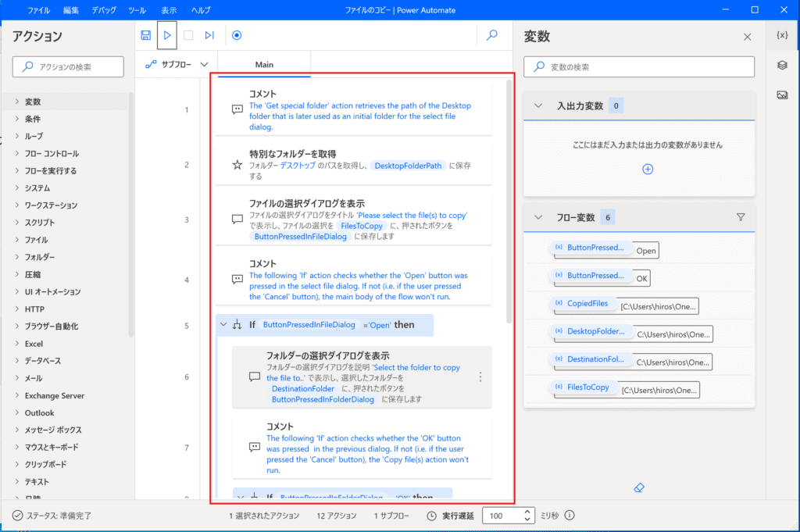Open the Images panel icon on right sidebar
The image size is (800, 532).
click(782, 95)
